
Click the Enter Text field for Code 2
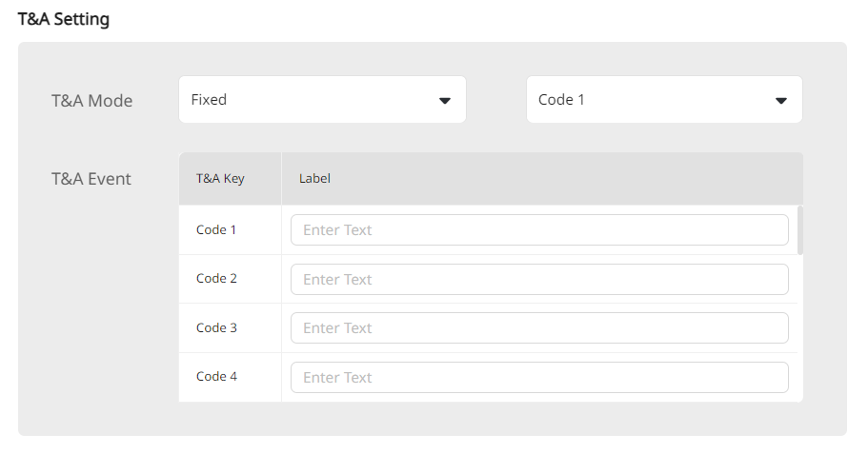539,279
